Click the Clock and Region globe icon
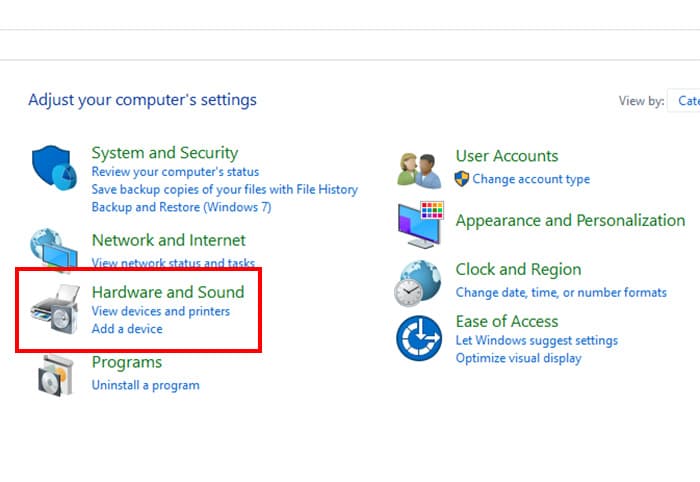 (418, 283)
